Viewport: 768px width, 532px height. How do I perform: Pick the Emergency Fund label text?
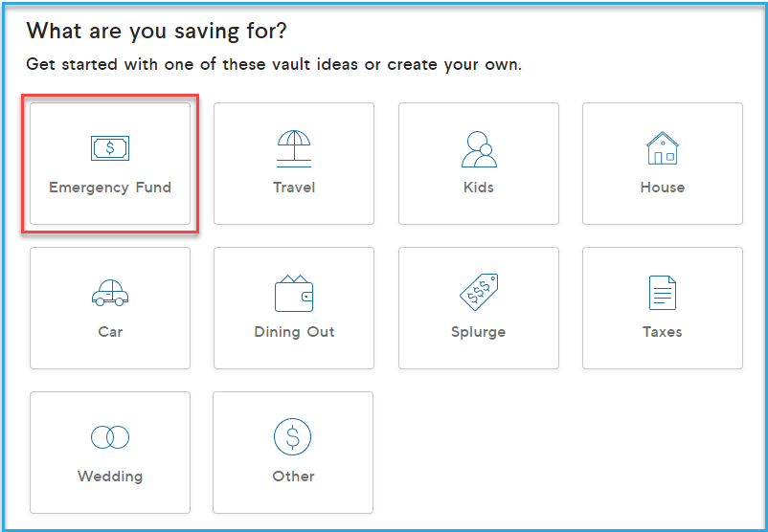(110, 188)
